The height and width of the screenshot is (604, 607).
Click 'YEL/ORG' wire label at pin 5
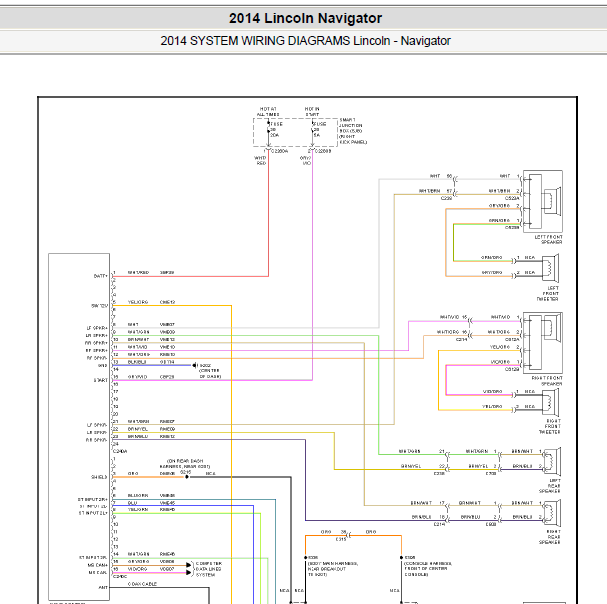[138, 302]
